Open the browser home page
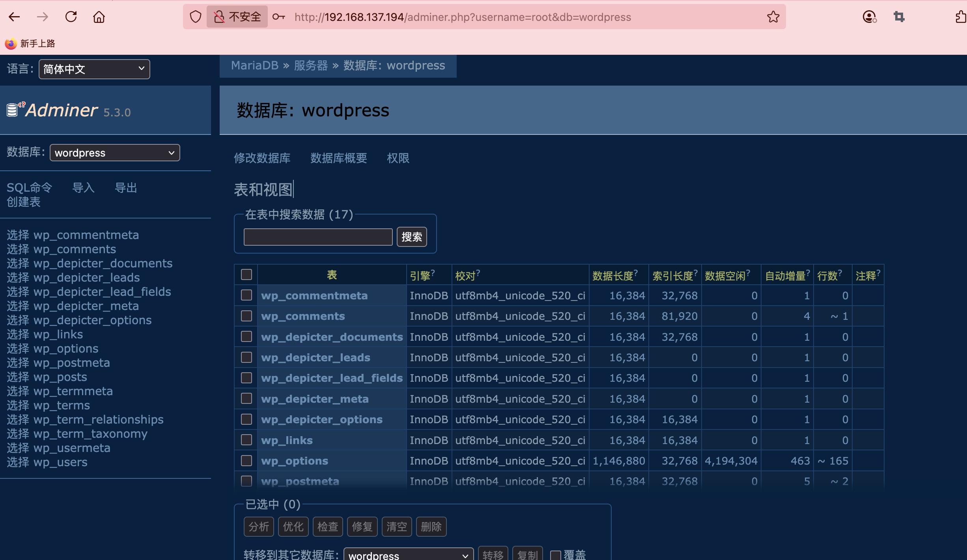 [99, 17]
